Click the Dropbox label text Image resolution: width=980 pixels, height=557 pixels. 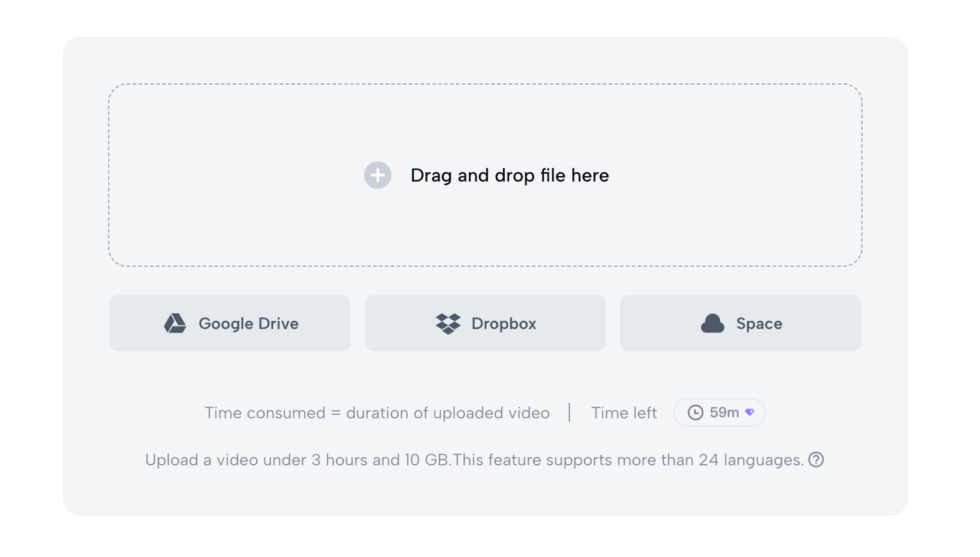click(x=504, y=324)
